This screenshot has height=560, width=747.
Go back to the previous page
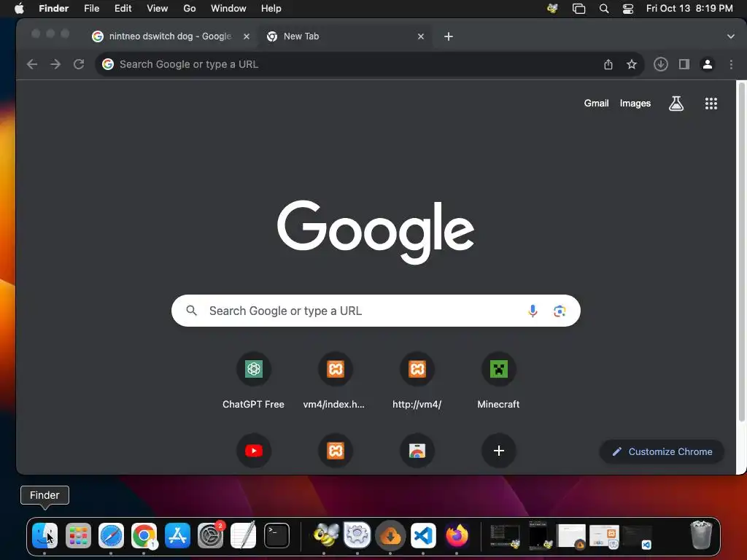pyautogui.click(x=32, y=64)
